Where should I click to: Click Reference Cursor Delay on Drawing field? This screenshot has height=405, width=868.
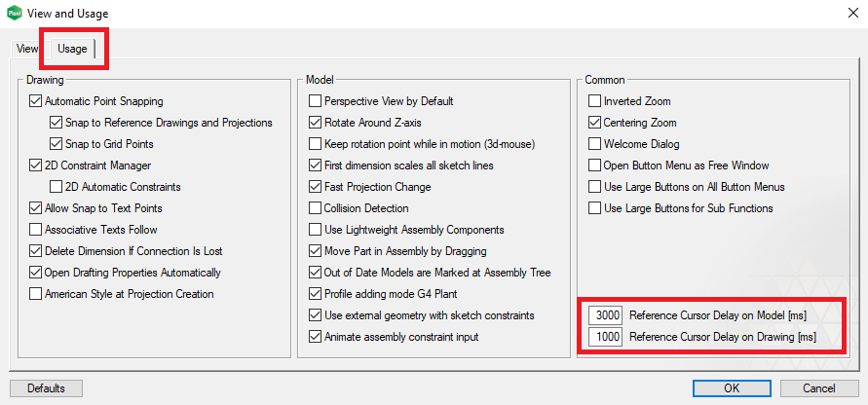(x=605, y=337)
